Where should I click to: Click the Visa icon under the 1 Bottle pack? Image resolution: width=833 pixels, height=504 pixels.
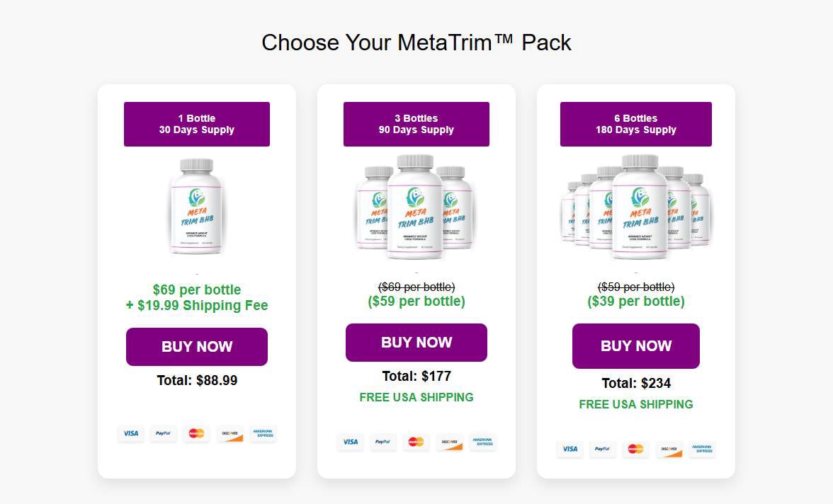[x=130, y=434]
